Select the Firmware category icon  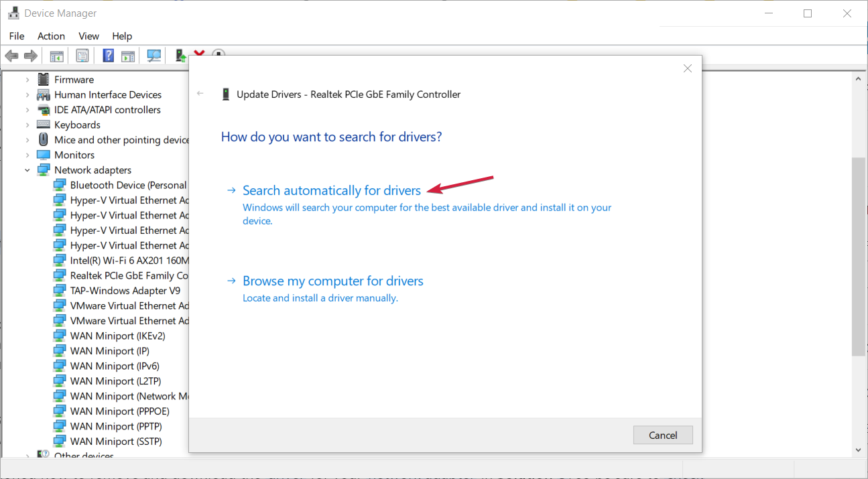[x=44, y=79]
